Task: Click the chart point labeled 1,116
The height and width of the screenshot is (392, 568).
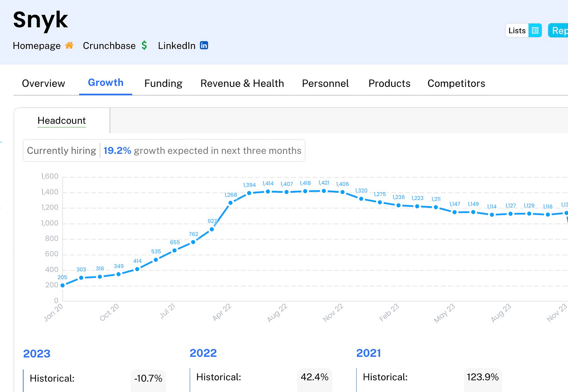Action: coord(548,215)
